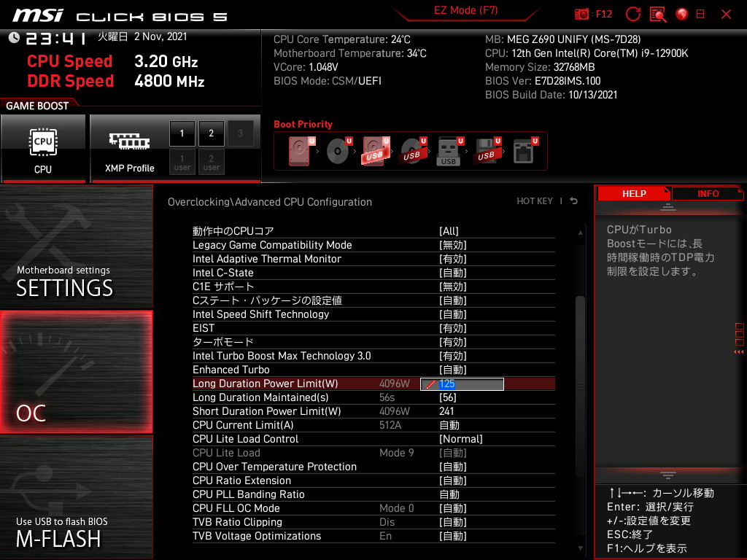Image resolution: width=747 pixels, height=560 pixels.
Task: Toggle the Game Boost CPU button
Action: pyautogui.click(x=43, y=149)
